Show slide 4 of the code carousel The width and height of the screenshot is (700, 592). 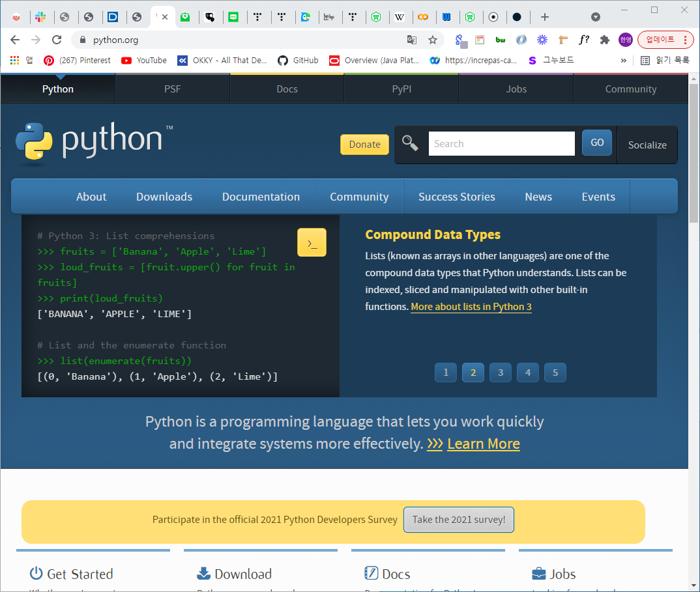528,373
